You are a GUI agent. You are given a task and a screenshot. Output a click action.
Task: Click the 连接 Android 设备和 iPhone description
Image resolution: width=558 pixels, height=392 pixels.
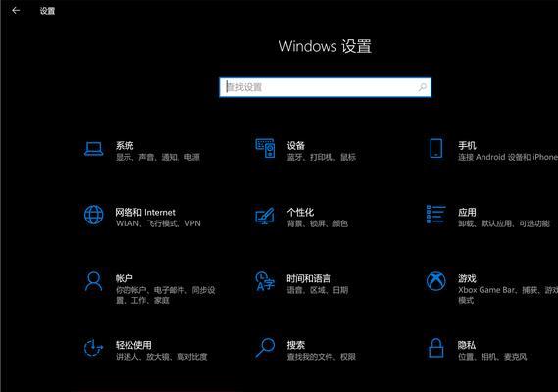click(x=508, y=157)
